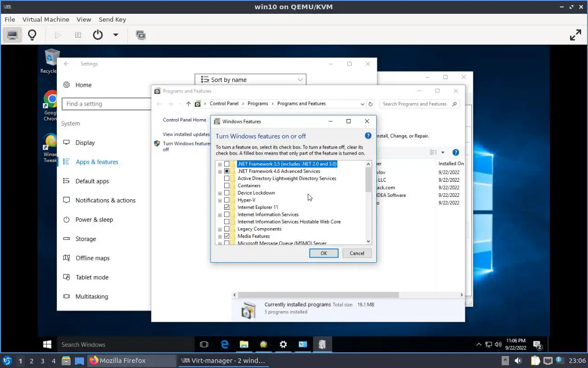
Task: Open the Virtual Machine menu
Action: pyautogui.click(x=46, y=19)
